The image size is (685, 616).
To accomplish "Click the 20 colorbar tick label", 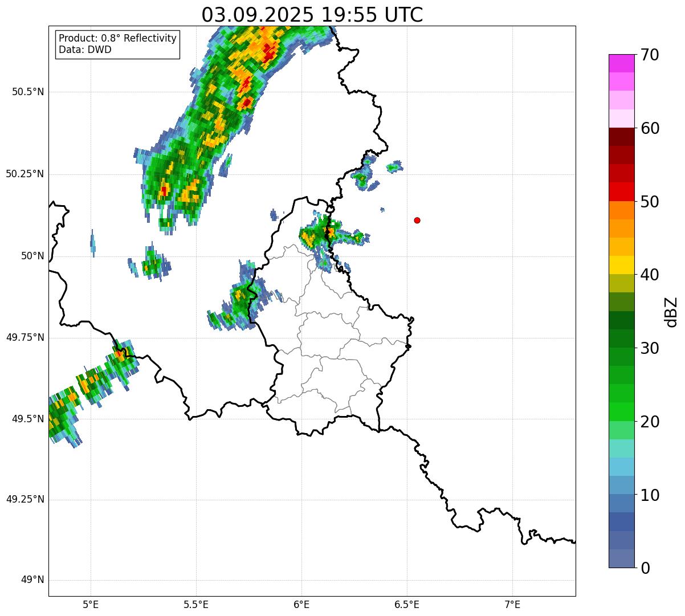I will click(x=650, y=422).
